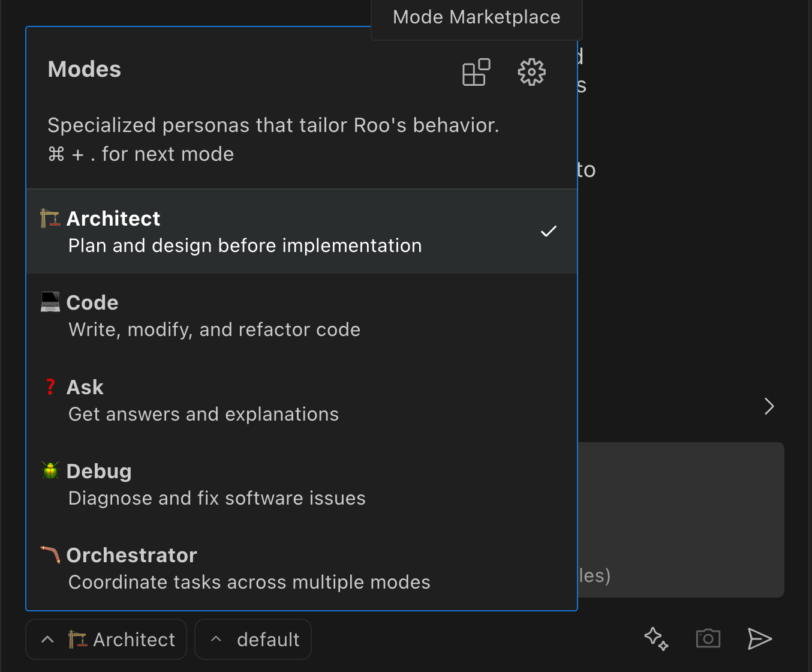Screen dimensions: 812x672
Task: Click the Architect crane emoji icon
Action: point(50,218)
